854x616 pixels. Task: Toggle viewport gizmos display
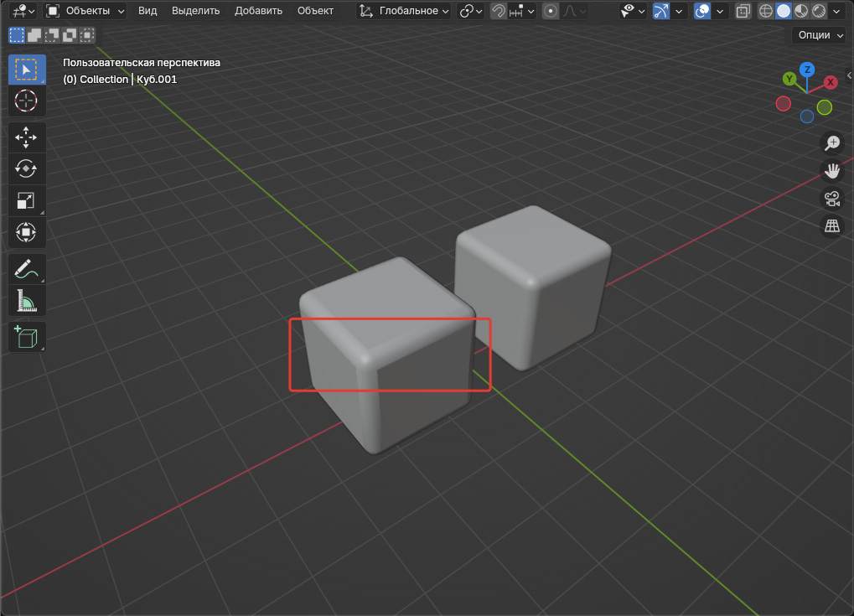661,10
